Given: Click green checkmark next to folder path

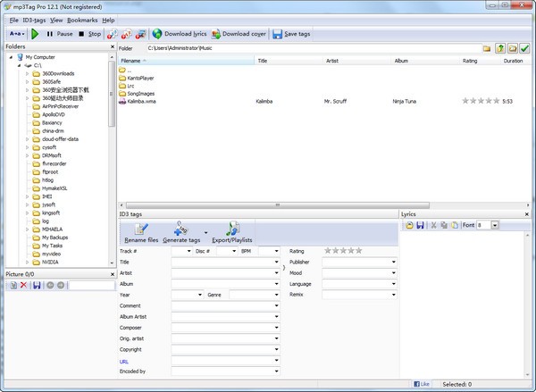Looking at the screenshot, I should tap(525, 48).
